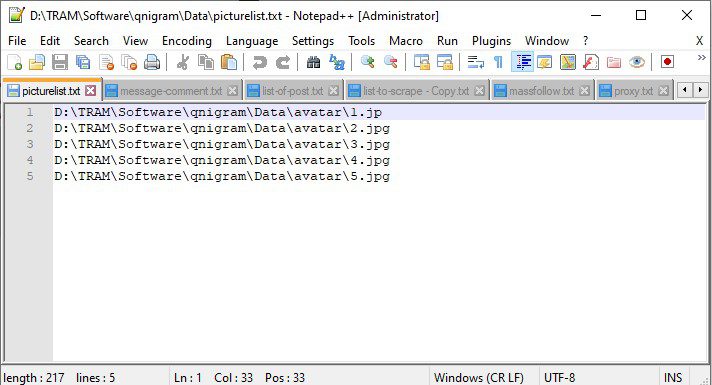Click the New file toolbar icon
This screenshot has height=385, width=712.
tap(15, 62)
